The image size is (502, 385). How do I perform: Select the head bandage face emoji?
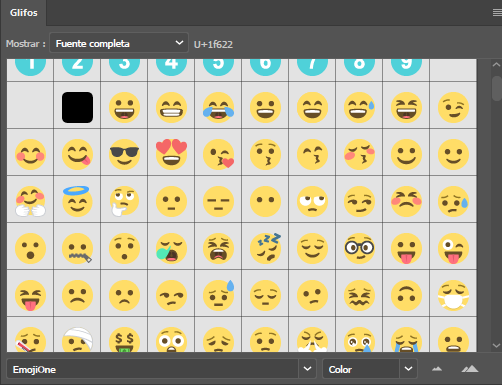[77, 339]
